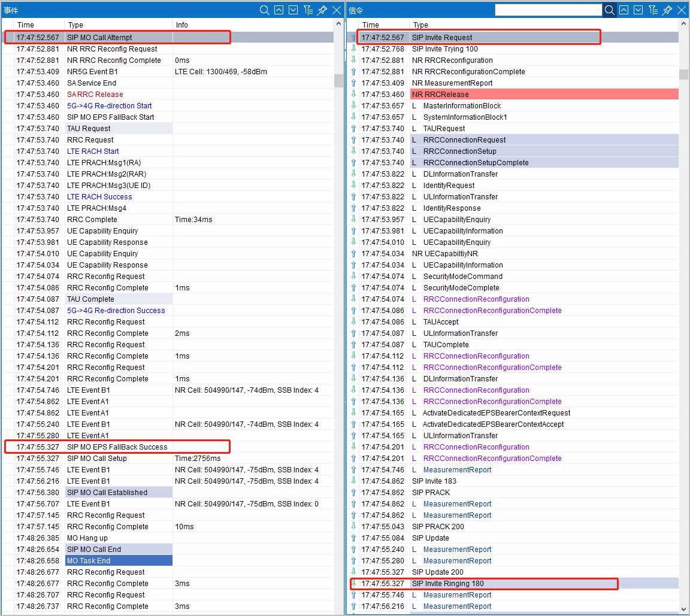Click the search button in signaling panel

click(x=609, y=10)
